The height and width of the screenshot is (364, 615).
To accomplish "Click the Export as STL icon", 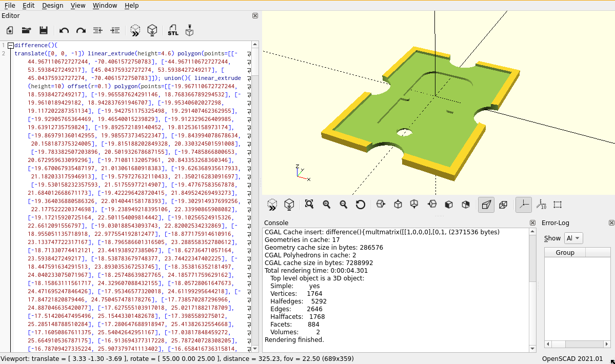I will pyautogui.click(x=173, y=30).
